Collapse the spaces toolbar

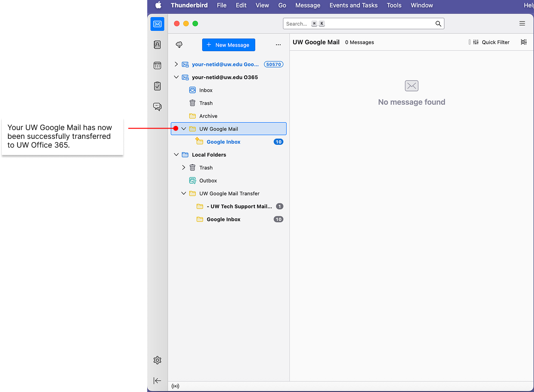coord(157,380)
